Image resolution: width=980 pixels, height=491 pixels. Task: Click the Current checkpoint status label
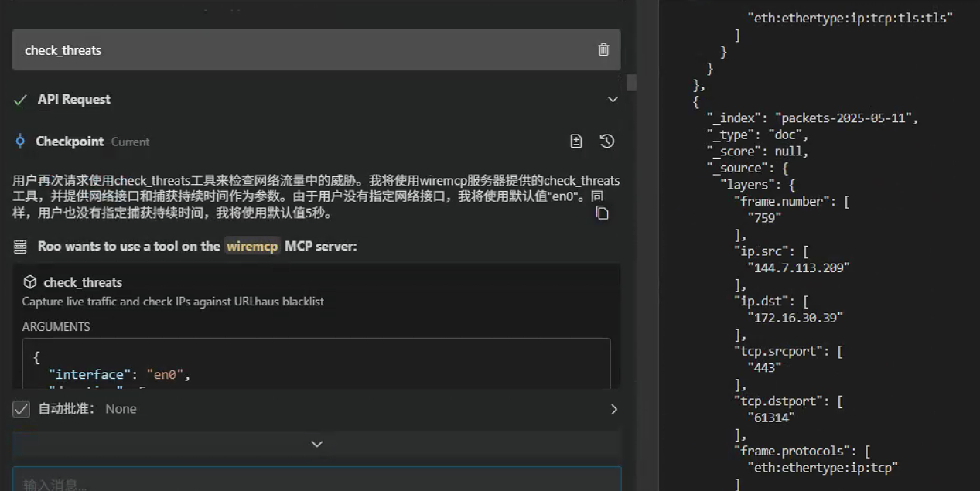click(131, 142)
